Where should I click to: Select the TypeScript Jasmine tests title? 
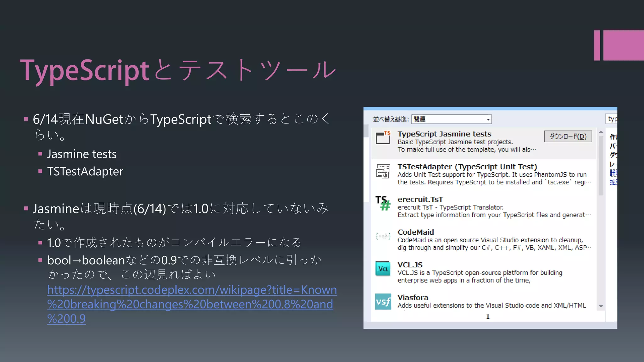(444, 134)
